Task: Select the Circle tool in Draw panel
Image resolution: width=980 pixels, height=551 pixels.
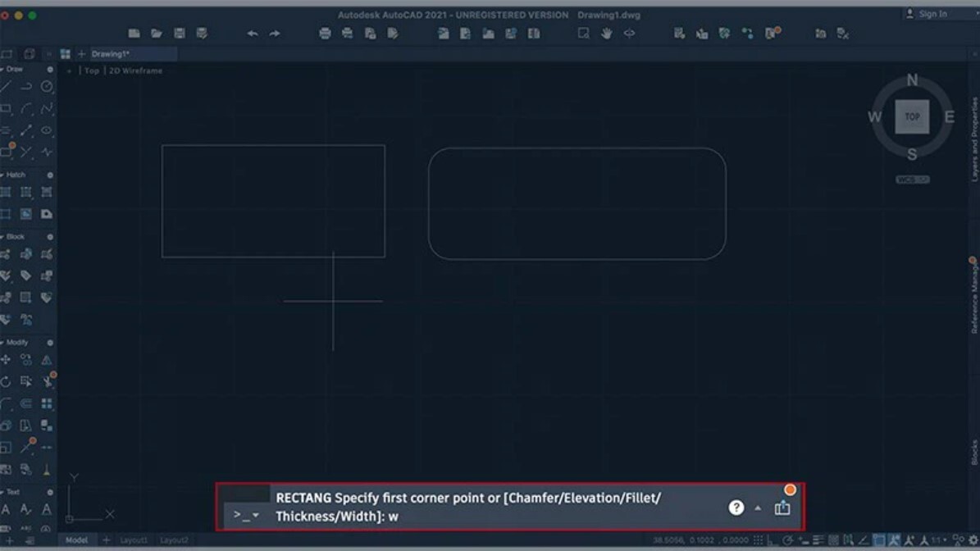Action: tap(47, 87)
